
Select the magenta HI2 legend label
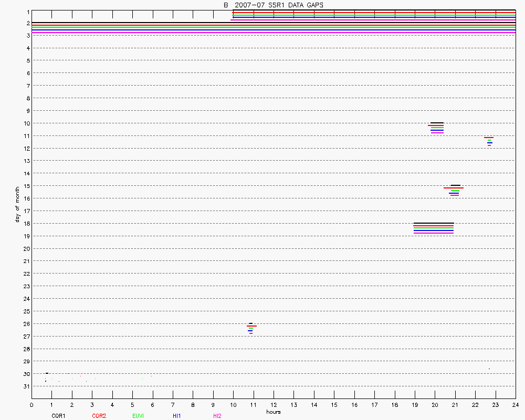[x=217, y=416]
